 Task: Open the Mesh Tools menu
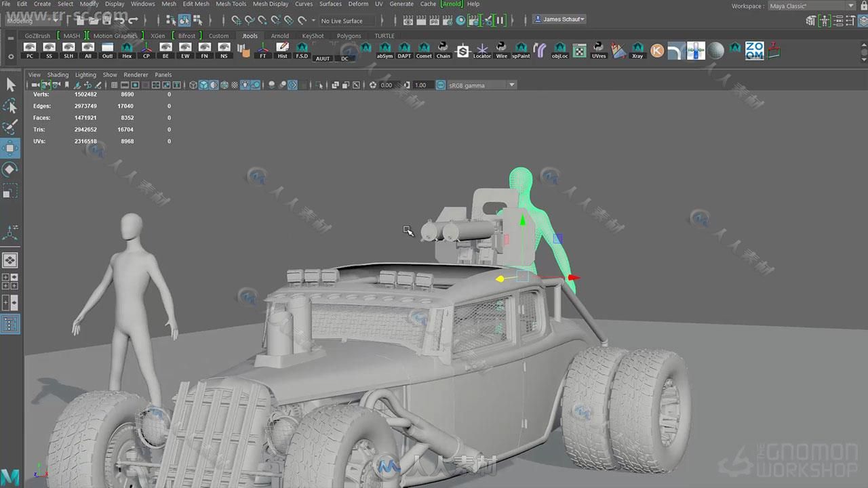pos(231,4)
